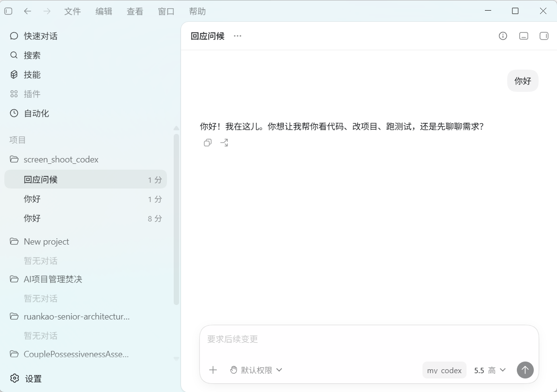Click the 插件 grid icon
Screen dimensions: 557x392
tap(14, 94)
